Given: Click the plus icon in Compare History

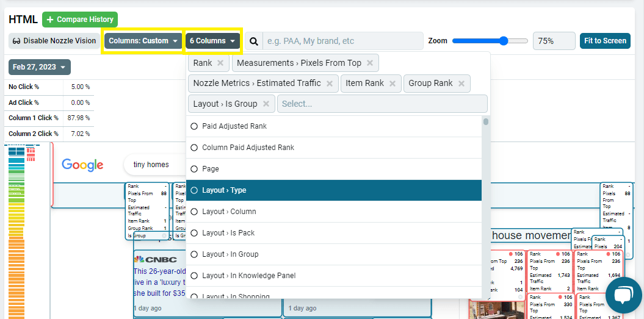Looking at the screenshot, I should 50,20.
